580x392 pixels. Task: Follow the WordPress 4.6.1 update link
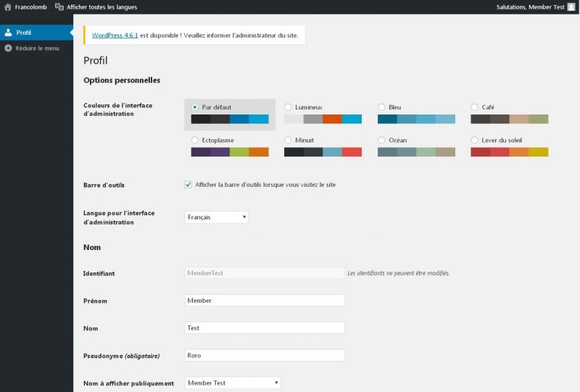point(115,35)
